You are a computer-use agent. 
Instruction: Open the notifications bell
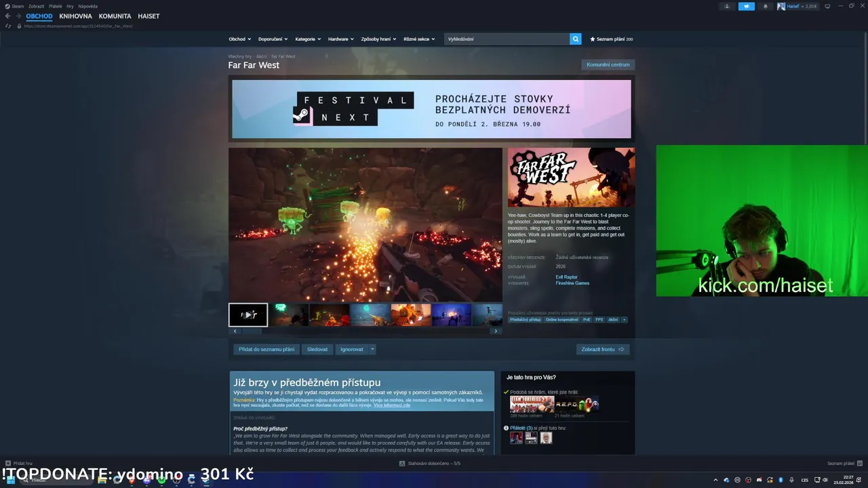[x=766, y=6]
